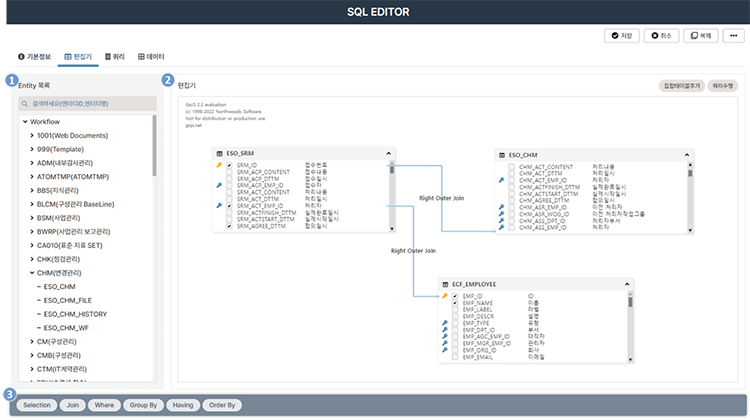Screen dimensions: 750x420
Task: Collapse the CHM(변경관리) tree node
Action: [x=32, y=271]
